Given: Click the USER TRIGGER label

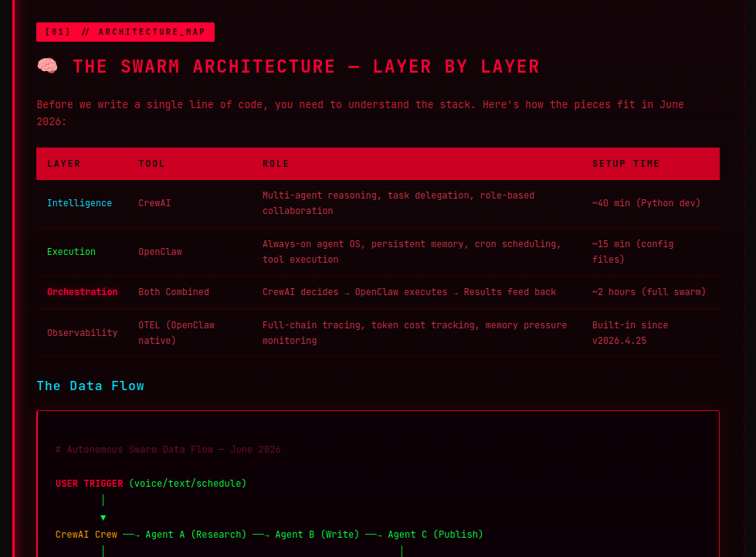Looking at the screenshot, I should click(90, 483).
